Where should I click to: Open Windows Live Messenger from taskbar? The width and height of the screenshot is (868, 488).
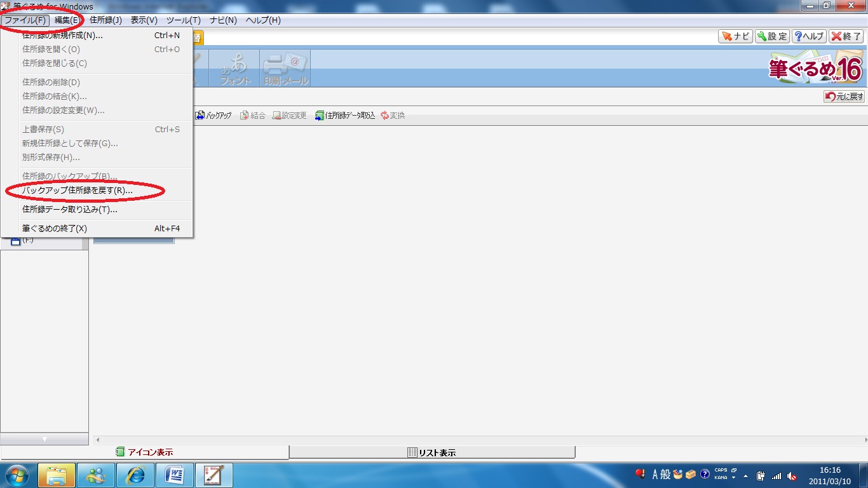tap(96, 475)
